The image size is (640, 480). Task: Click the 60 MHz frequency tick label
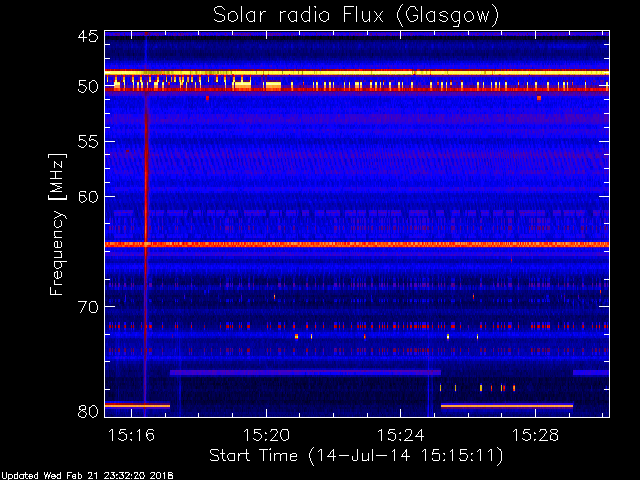[x=88, y=197]
